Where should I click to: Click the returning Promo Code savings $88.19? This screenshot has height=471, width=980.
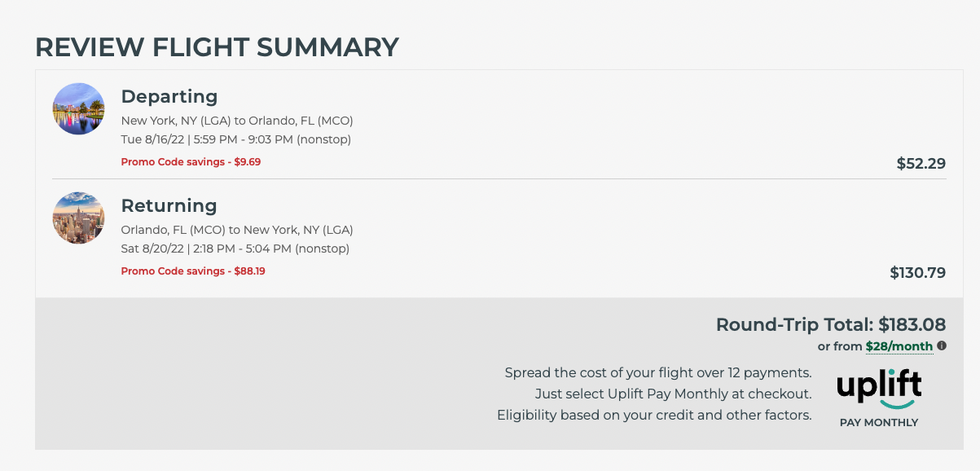tap(193, 271)
